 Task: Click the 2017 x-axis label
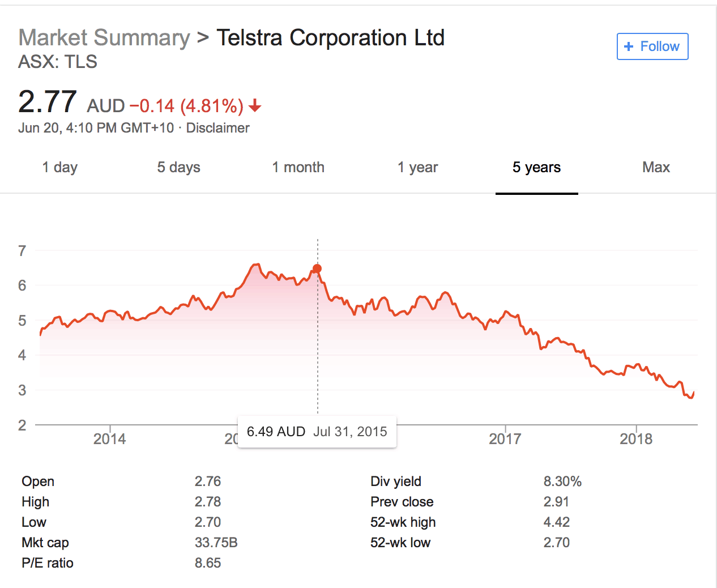505,439
